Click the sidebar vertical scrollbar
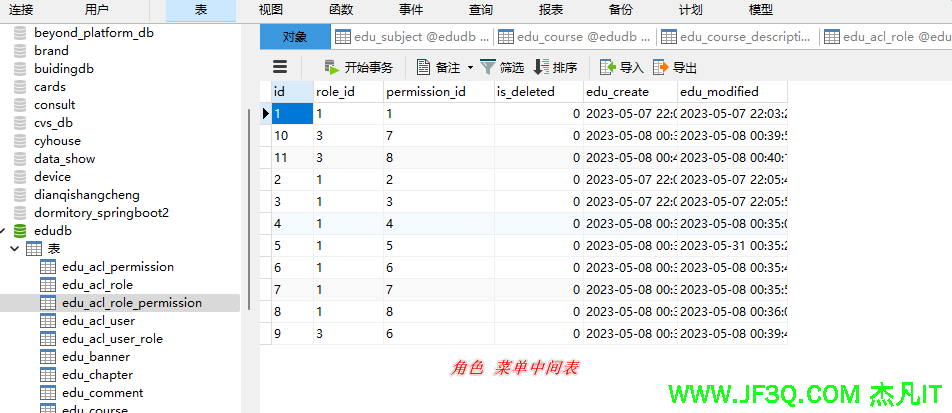This screenshot has width=952, height=413. click(247, 150)
